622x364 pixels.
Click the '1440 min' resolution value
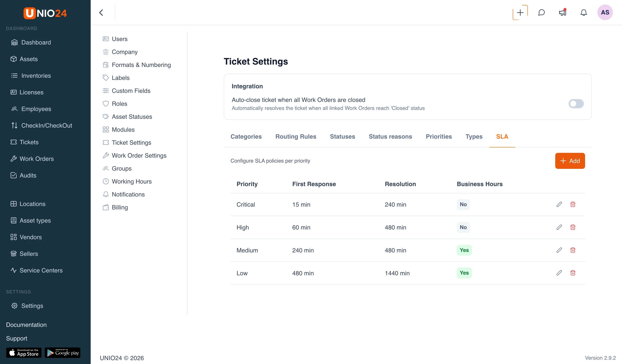[x=397, y=273]
